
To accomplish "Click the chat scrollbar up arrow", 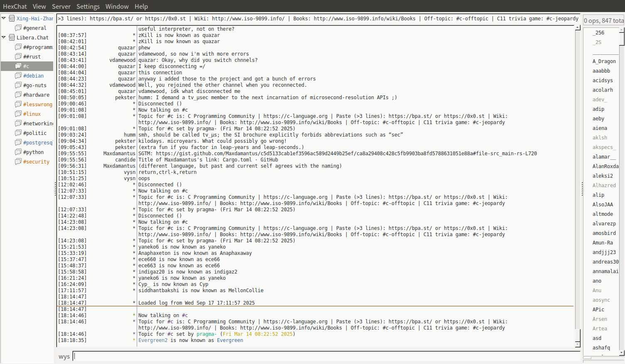I will pyautogui.click(x=578, y=27).
